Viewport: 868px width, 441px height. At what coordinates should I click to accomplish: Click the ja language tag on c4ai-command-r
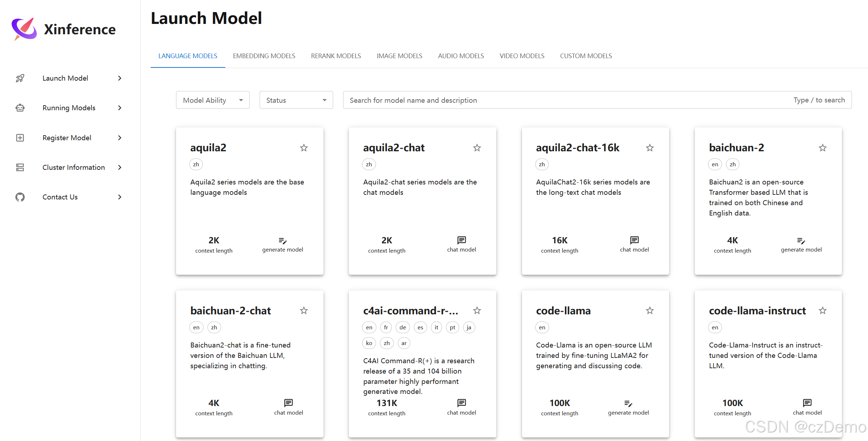(x=469, y=328)
